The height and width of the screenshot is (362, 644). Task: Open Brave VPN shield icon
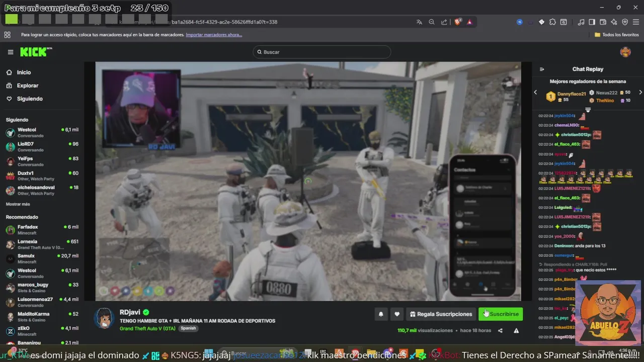coord(625,22)
